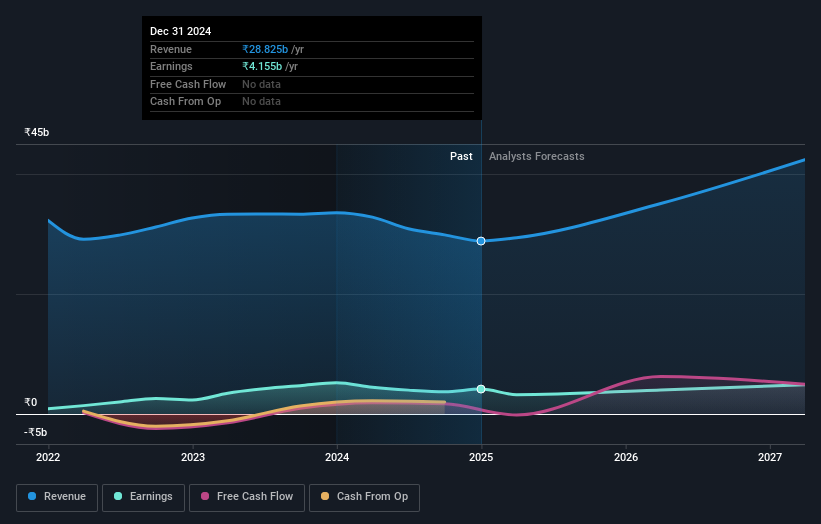Click the Earnings data point at 2025
The height and width of the screenshot is (524, 821).
coord(481,389)
